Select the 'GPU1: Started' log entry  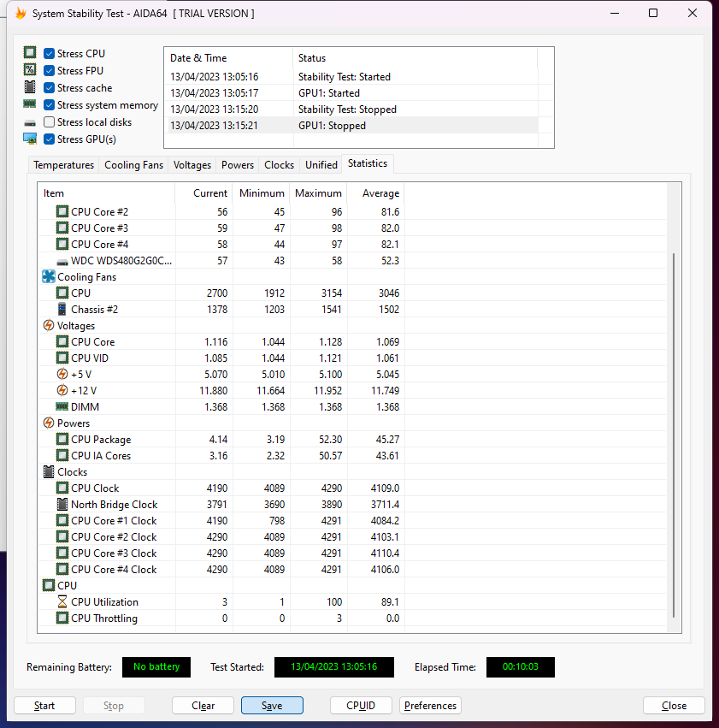click(x=351, y=93)
